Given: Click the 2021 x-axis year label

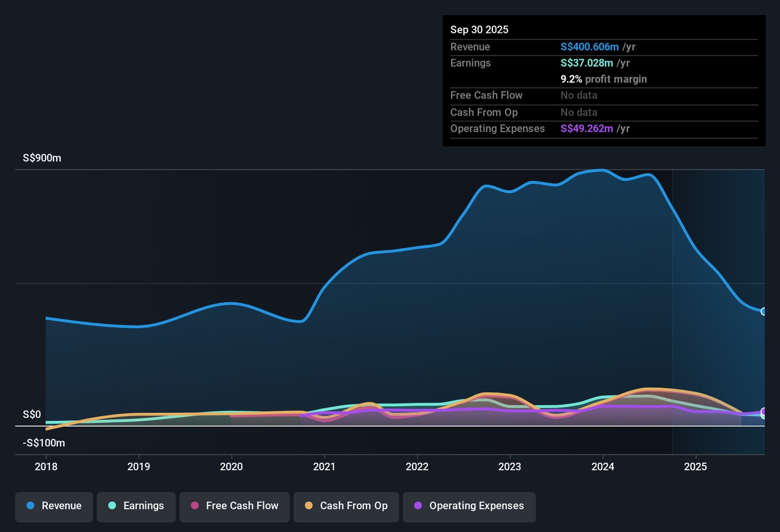Looking at the screenshot, I should (x=324, y=466).
